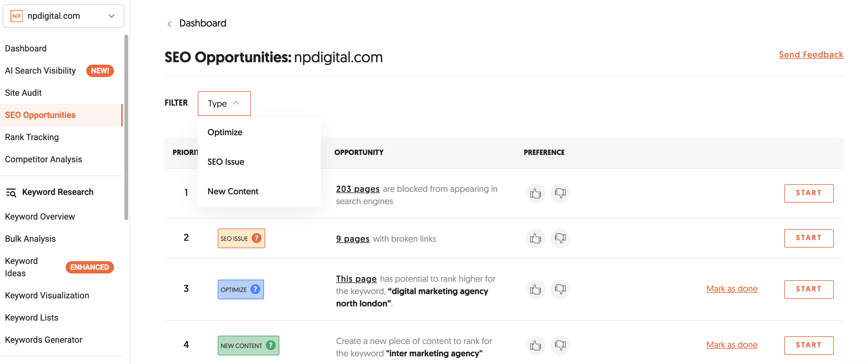This screenshot has height=364, width=868.
Task: Mark inter marketing agency opportunity as done
Action: (732, 345)
